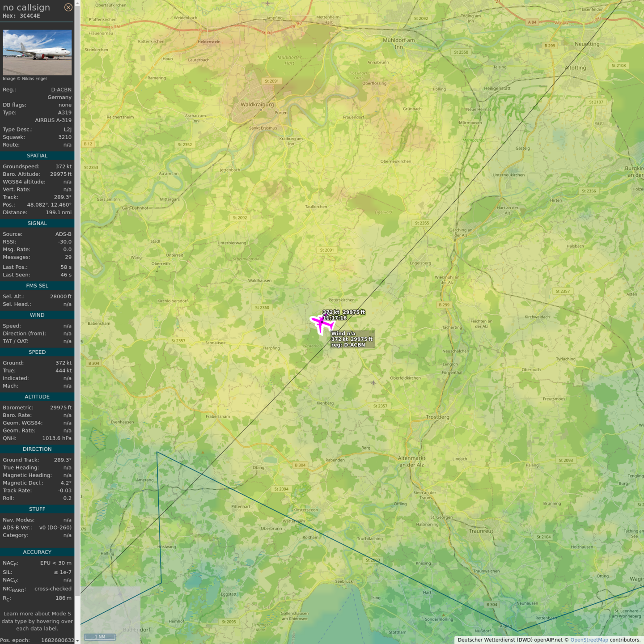Open the OpenStreetMap attribution link
644x644 pixels.
tap(589, 640)
